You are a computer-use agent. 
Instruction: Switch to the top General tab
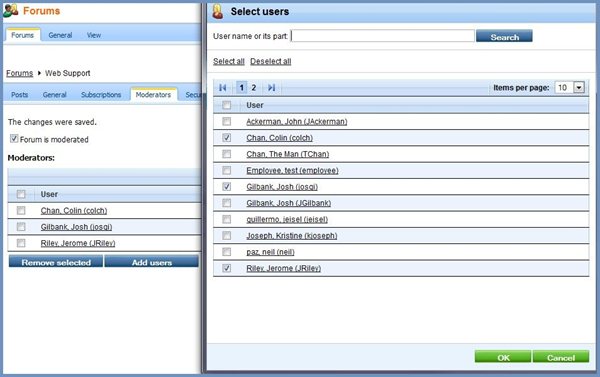pos(60,35)
